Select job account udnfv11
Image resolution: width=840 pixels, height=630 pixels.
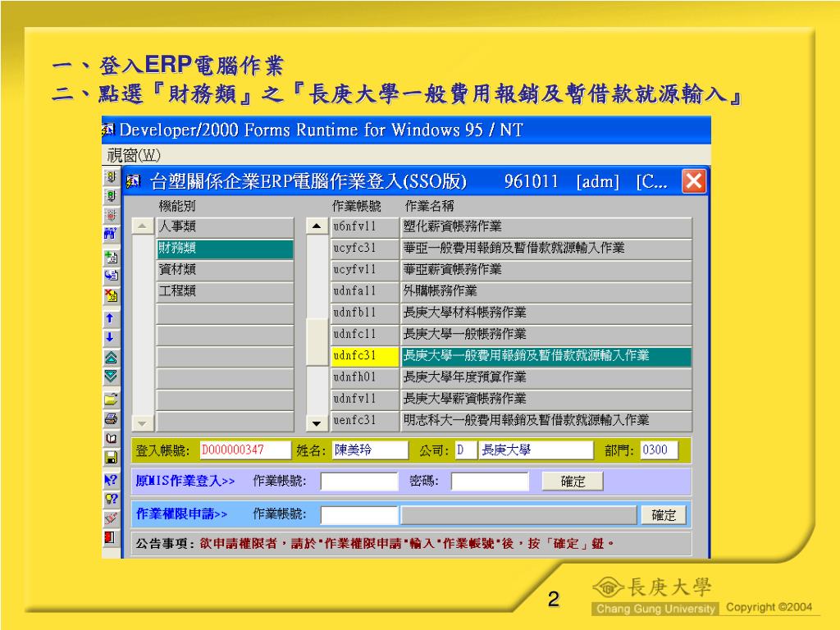coord(365,399)
